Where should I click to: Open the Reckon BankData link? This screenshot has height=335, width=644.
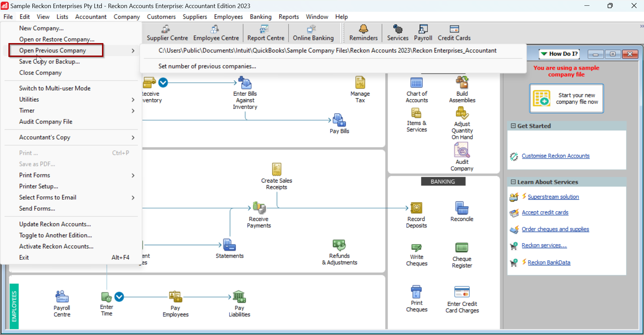click(549, 263)
